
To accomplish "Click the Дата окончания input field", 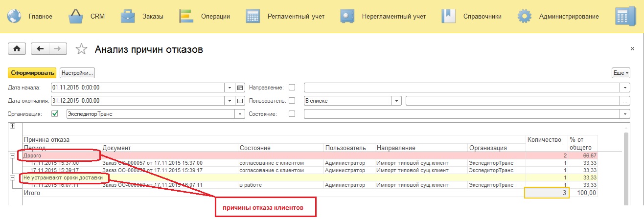I will 138,101.
